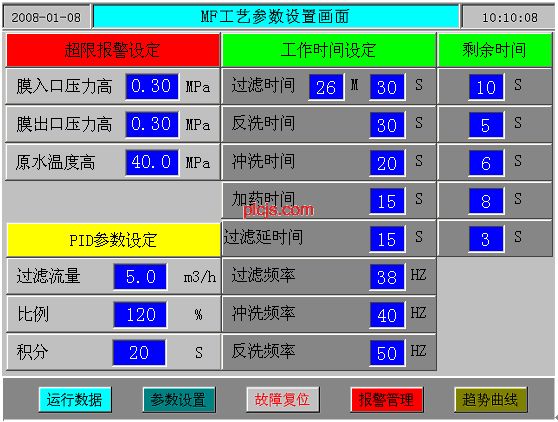558x422 pixels.
Task: Change 过滤频率 HZ value
Action: 387,277
